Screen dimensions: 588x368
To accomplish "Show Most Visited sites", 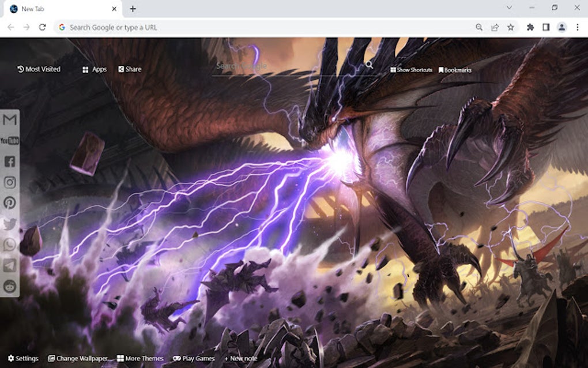I will (39, 69).
